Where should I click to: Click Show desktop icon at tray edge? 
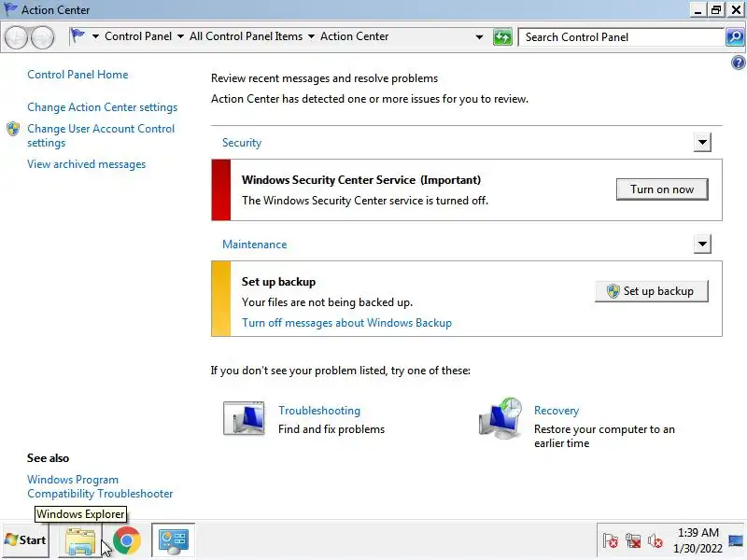tap(736, 540)
